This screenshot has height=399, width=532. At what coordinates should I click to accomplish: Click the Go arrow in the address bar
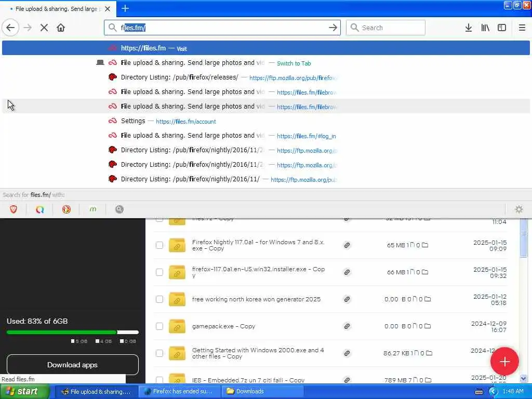click(x=333, y=28)
